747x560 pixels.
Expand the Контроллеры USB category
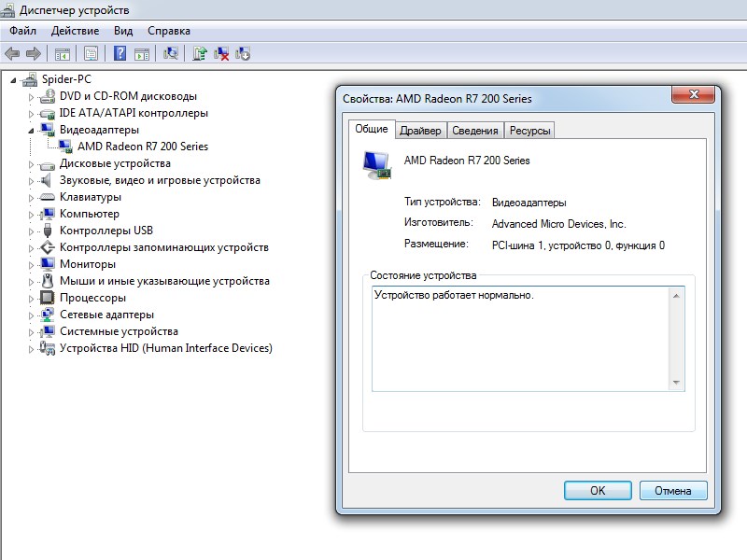(x=31, y=231)
